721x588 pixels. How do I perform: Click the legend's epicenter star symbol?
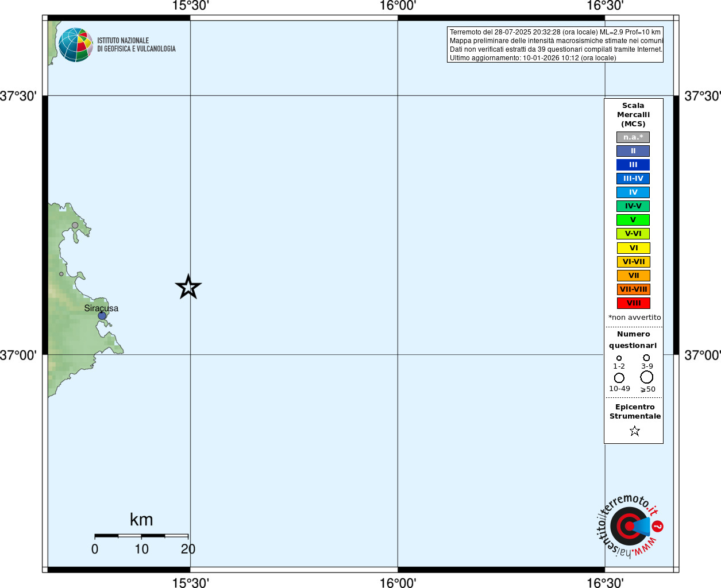point(634,431)
